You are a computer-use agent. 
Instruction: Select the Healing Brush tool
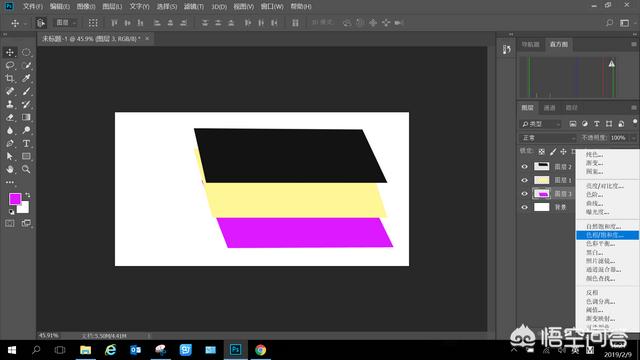[10, 91]
